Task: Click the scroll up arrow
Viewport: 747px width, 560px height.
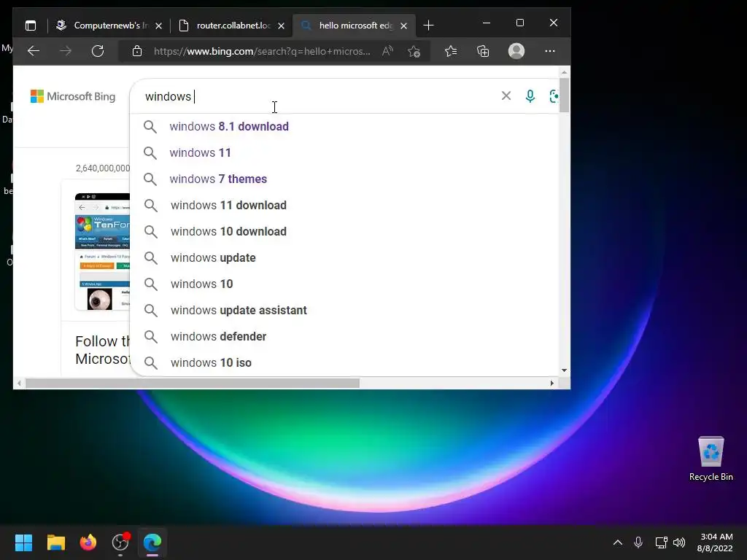Action: coord(564,73)
